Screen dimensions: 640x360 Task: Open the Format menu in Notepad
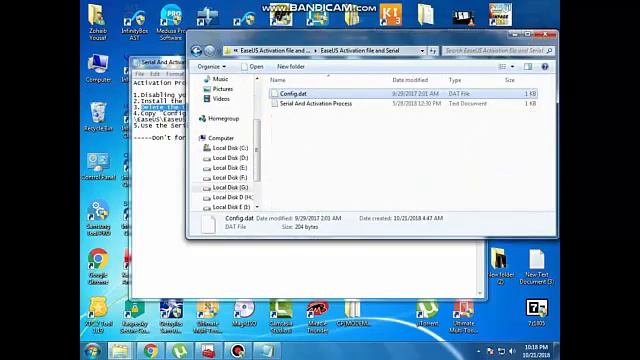point(175,74)
